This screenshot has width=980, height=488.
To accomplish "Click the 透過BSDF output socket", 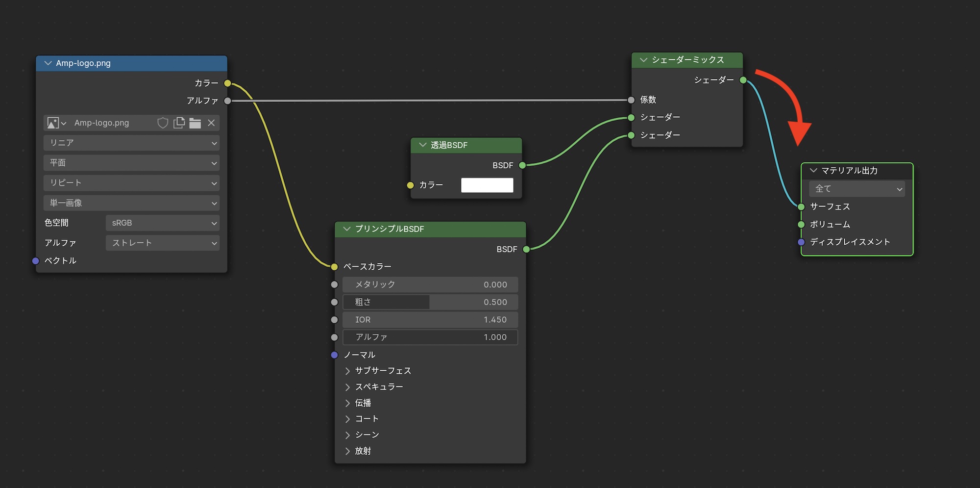I will click(x=522, y=165).
